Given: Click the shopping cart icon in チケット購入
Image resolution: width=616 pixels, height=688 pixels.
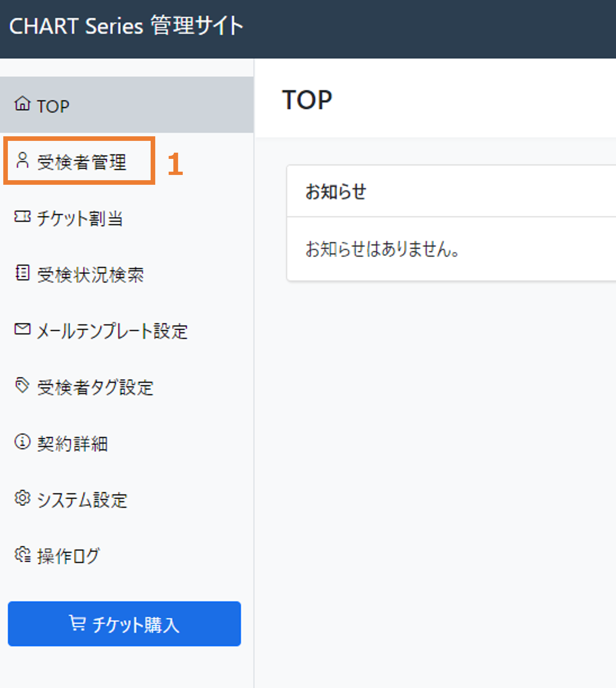Looking at the screenshot, I should 77,623.
